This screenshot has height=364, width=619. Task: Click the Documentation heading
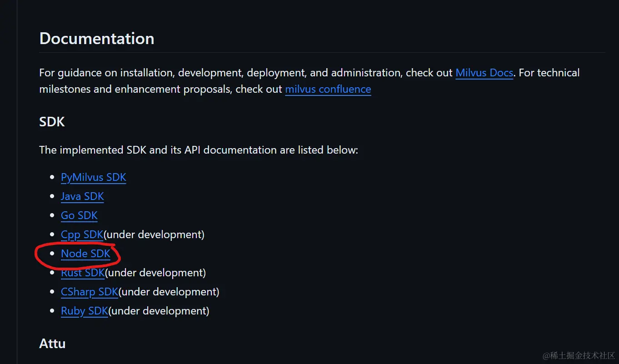[97, 39]
